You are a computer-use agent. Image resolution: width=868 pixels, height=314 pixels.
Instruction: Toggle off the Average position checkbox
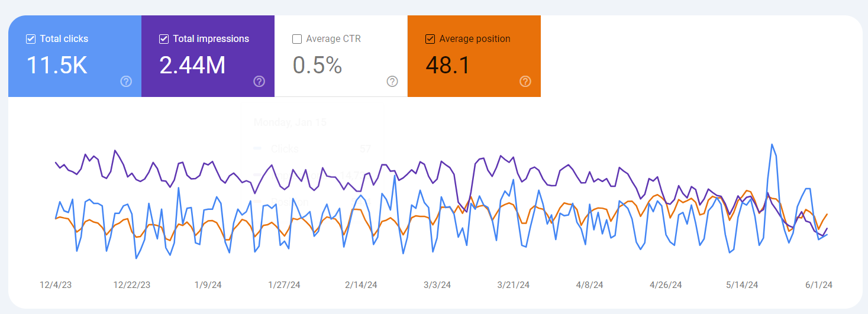tap(430, 39)
